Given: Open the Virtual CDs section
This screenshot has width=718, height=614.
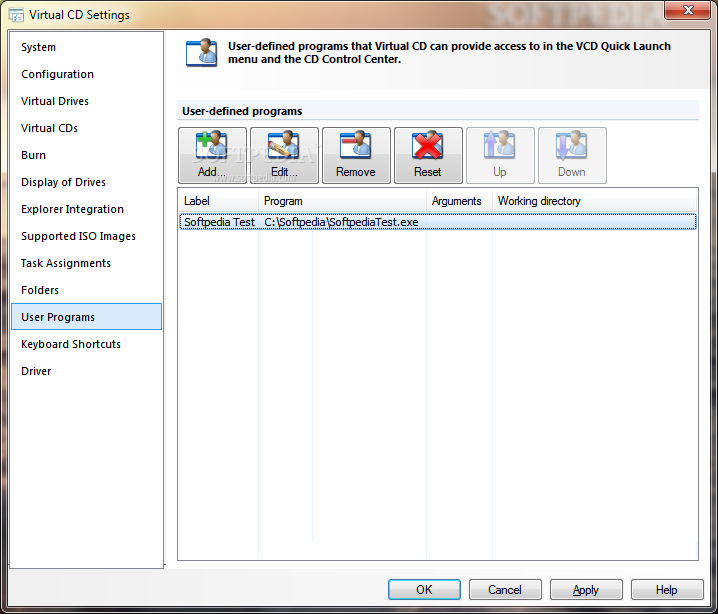Looking at the screenshot, I should pyautogui.click(x=87, y=128).
